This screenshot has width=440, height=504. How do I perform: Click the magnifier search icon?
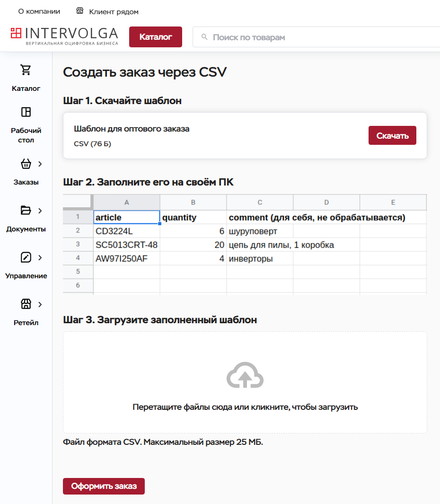coord(204,37)
